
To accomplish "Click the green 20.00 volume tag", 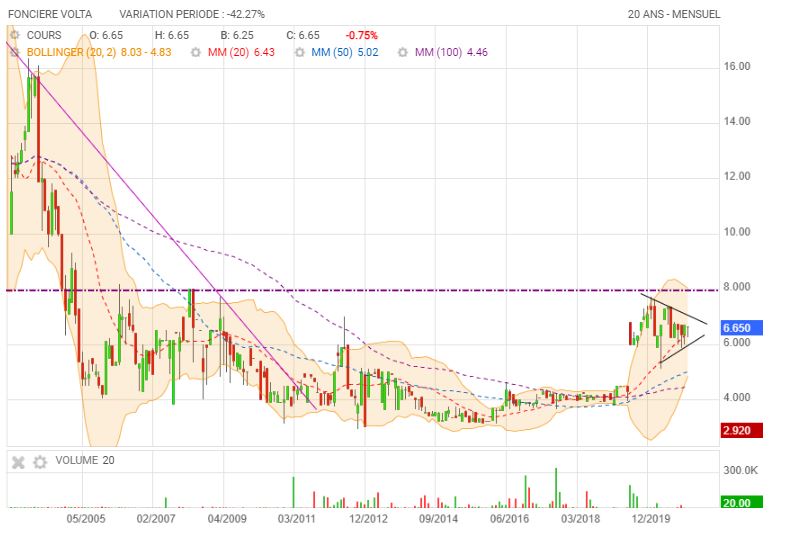I will (x=741, y=502).
